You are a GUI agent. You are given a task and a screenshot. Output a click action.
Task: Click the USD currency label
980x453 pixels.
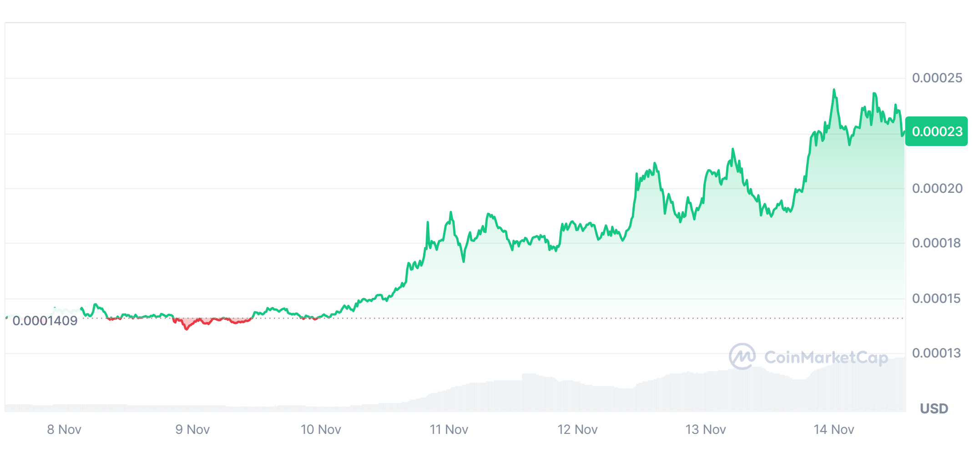tap(934, 408)
